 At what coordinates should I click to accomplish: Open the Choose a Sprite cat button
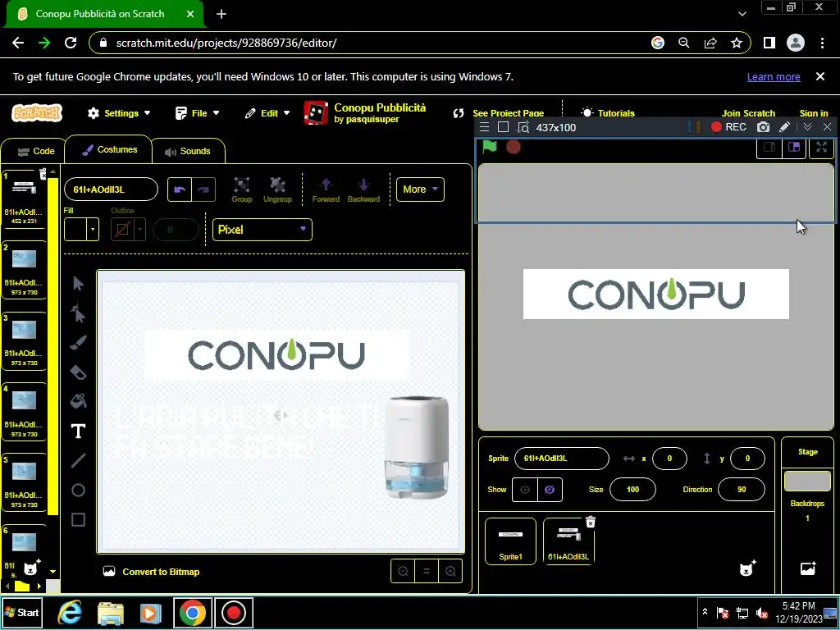[x=747, y=568]
